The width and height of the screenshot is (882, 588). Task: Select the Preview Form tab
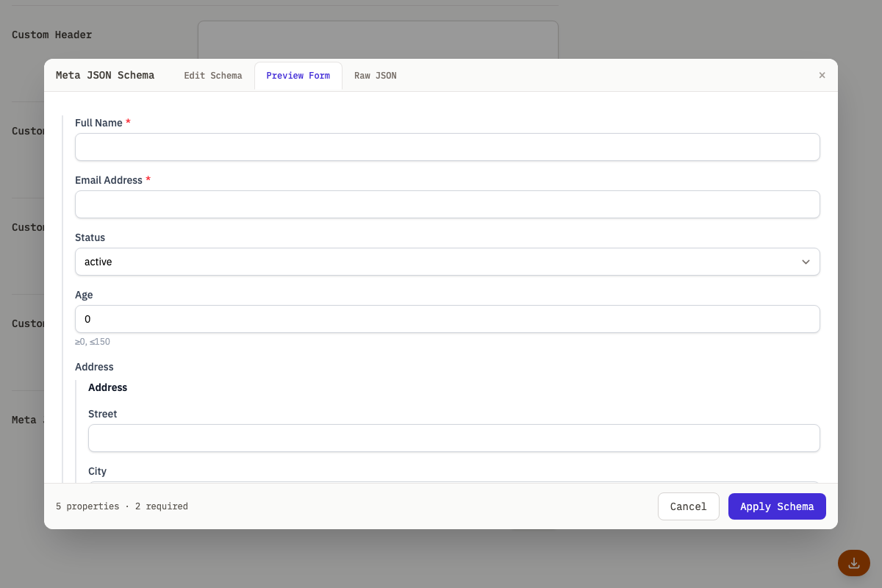point(298,76)
